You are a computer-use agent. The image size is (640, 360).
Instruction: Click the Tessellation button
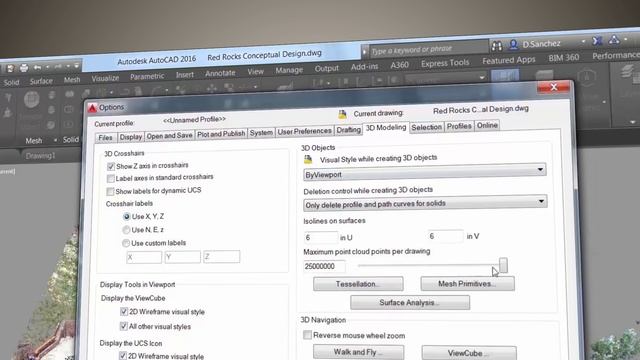coord(358,284)
